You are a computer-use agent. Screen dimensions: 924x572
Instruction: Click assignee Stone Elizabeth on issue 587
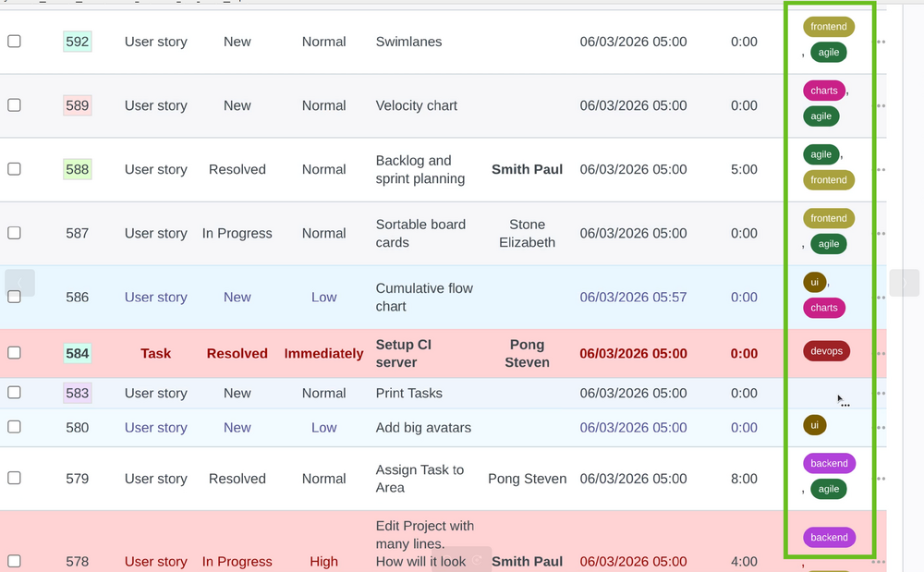[x=528, y=233]
